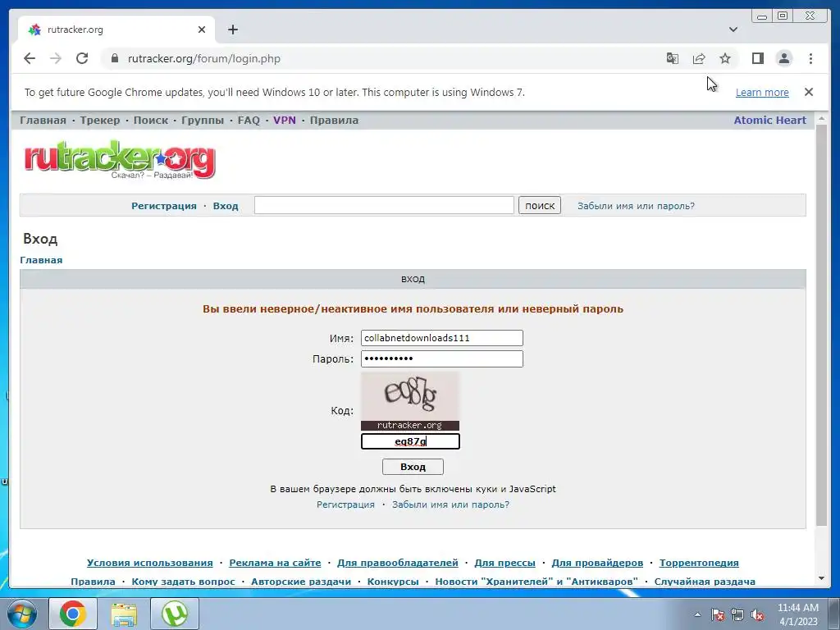Click Забыли имя или пароль? beside search
Image resolution: width=840 pixels, height=630 pixels.
(x=636, y=206)
